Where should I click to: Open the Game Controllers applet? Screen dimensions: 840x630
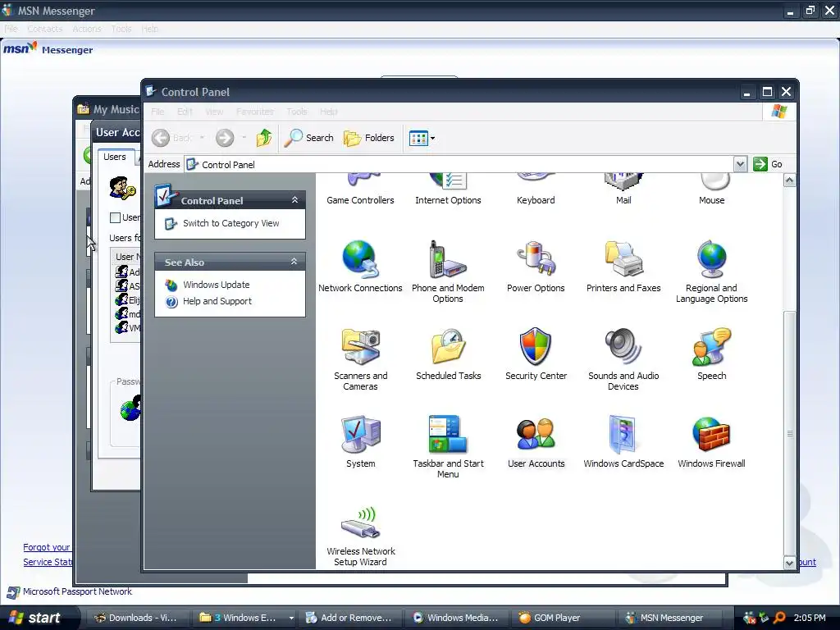[360, 189]
